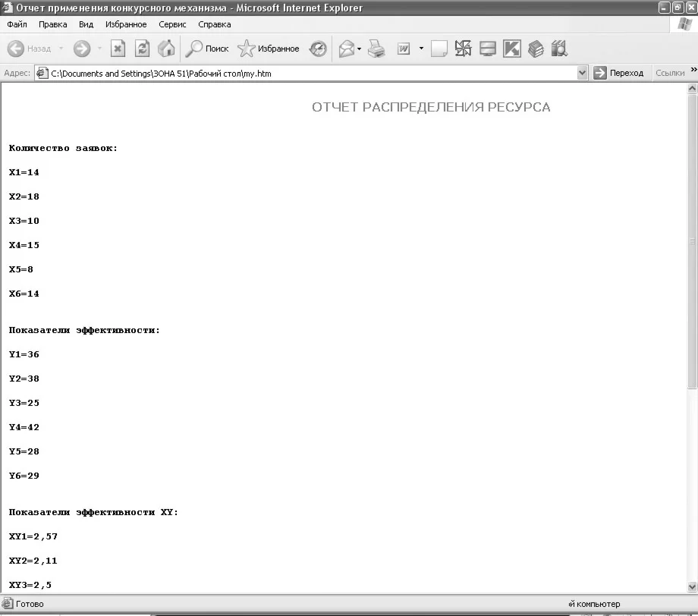Expand the Ссылки chevron overflow
The height and width of the screenshot is (616, 698).
[693, 70]
